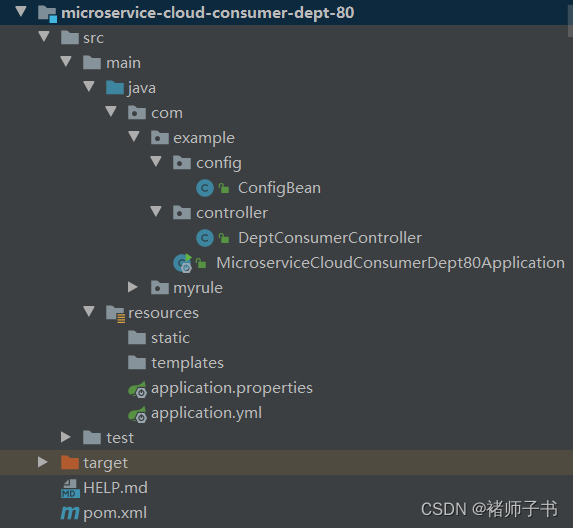
Task: Click the ConfigBean class icon
Action: (205, 188)
